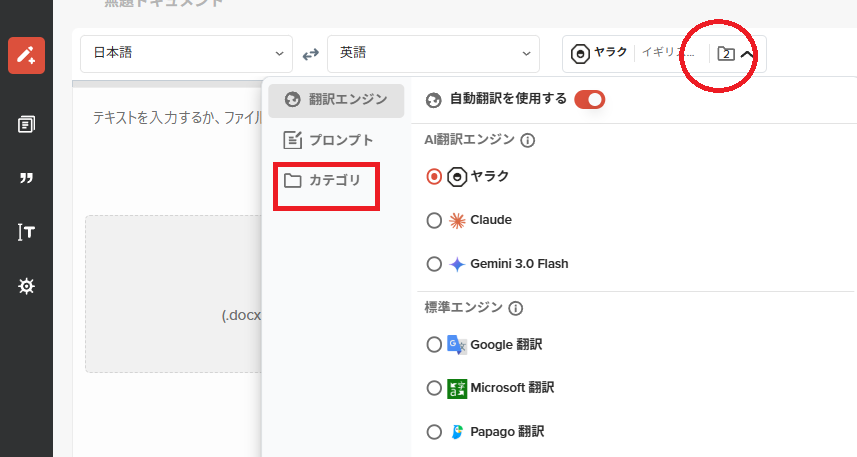Open settings gear in sidebar
The height and width of the screenshot is (457, 857).
coord(26,286)
